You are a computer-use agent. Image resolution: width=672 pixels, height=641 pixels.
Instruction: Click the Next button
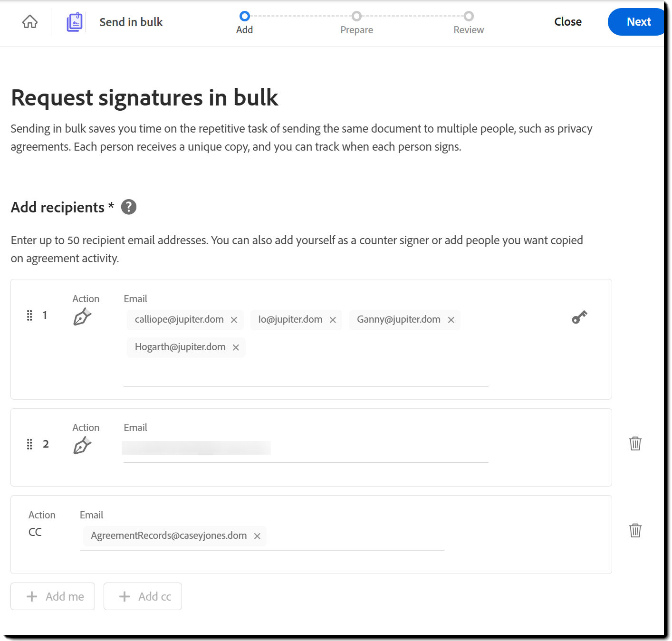coord(639,21)
